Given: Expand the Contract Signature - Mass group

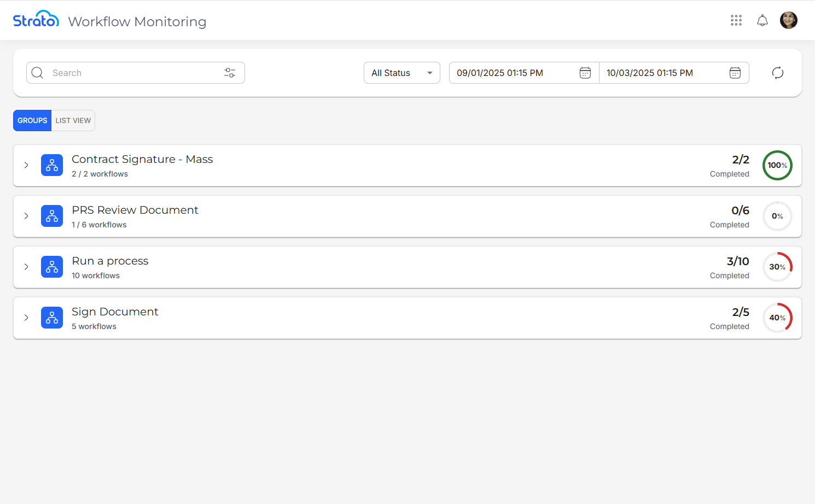Looking at the screenshot, I should coord(26,165).
